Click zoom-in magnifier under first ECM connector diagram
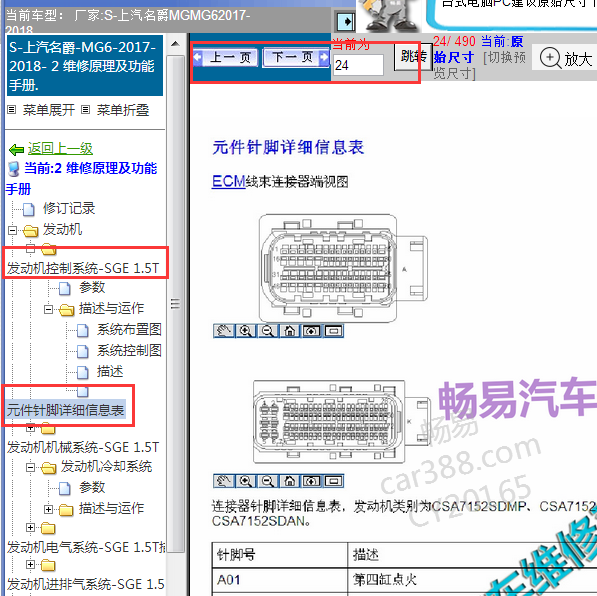 246,331
